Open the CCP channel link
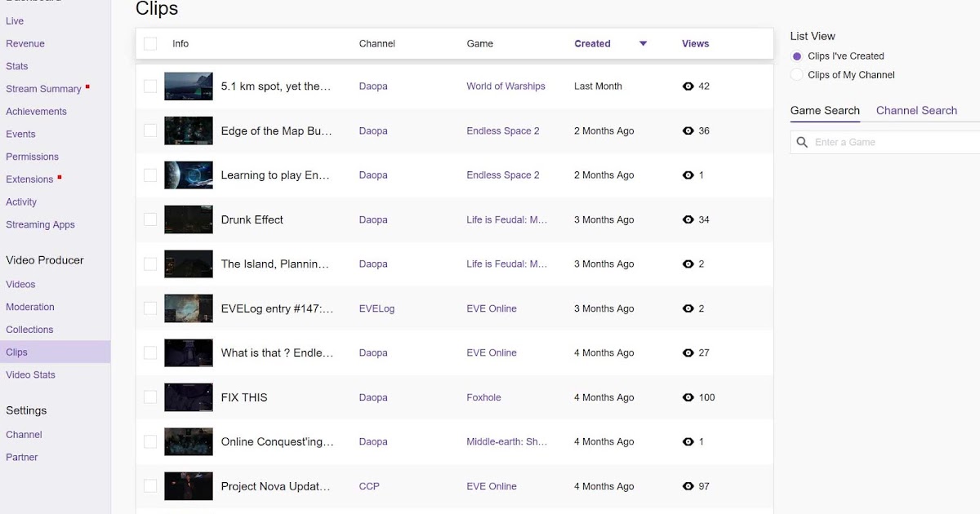The image size is (980, 514). click(369, 486)
